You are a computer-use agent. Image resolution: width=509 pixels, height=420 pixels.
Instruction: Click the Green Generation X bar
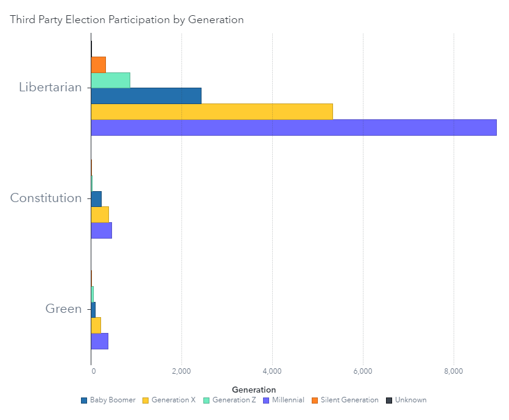click(96, 326)
